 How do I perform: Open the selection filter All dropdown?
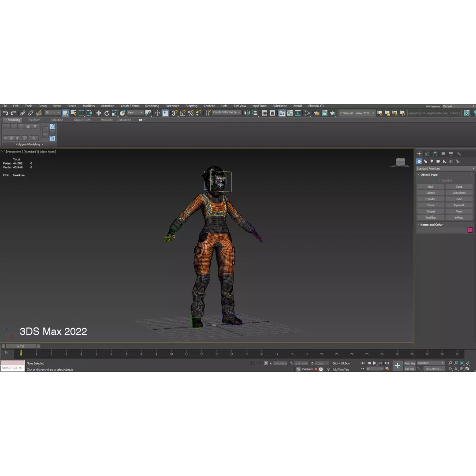coord(52,113)
